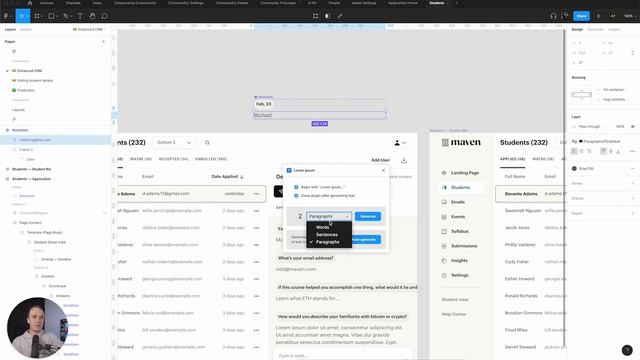640x360 pixels.
Task: Select the Comment tool
Action: [x=104, y=16]
